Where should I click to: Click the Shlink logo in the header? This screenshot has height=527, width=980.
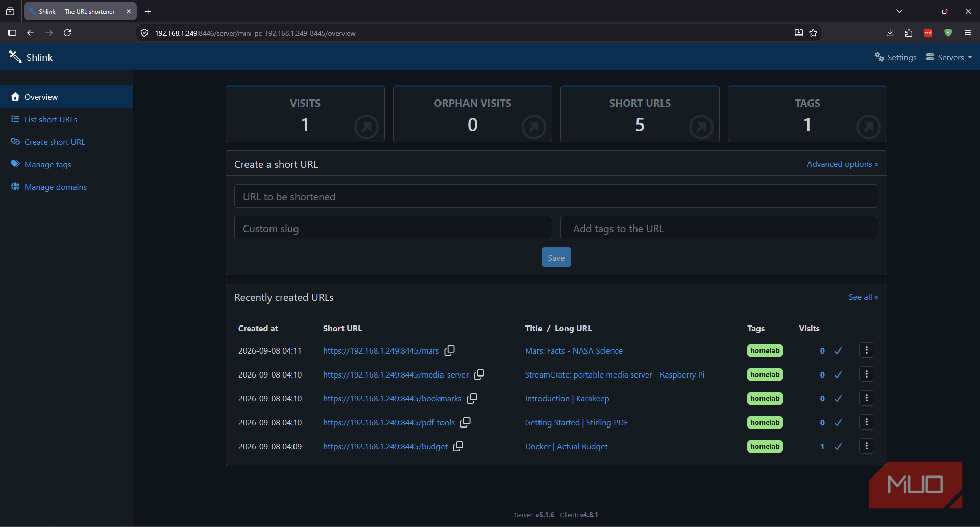pos(31,57)
